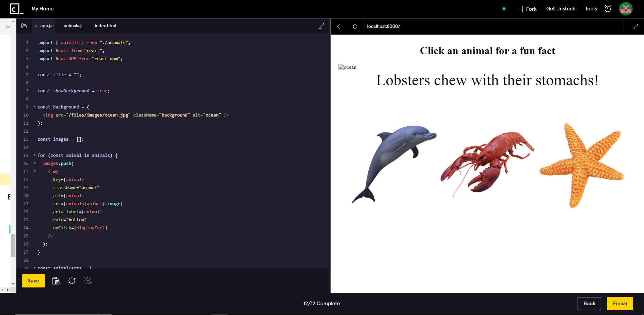Image resolution: width=644 pixels, height=315 pixels.
Task: Expand the code editor to fullscreen
Action: coord(321,26)
